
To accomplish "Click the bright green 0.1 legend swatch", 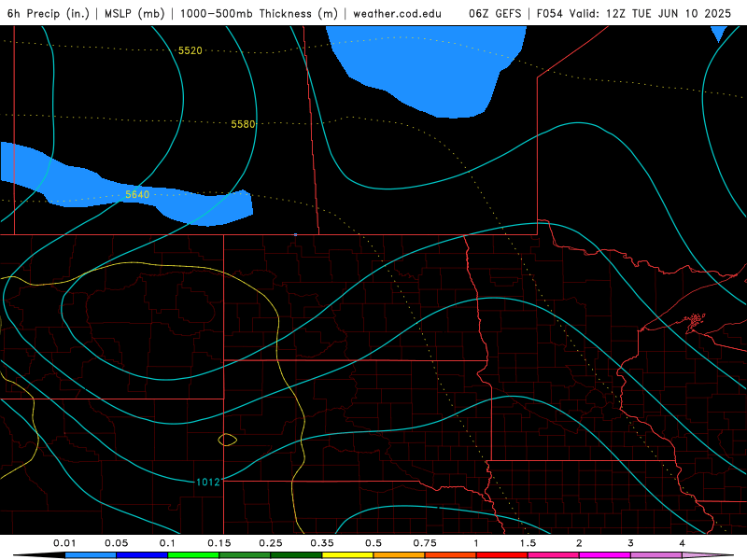I will 193,555.
